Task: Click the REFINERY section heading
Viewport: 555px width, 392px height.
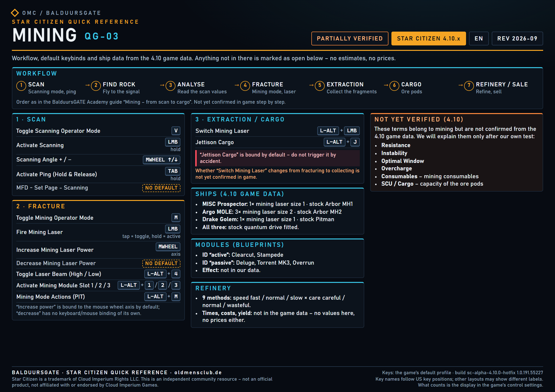Action: [x=213, y=288]
